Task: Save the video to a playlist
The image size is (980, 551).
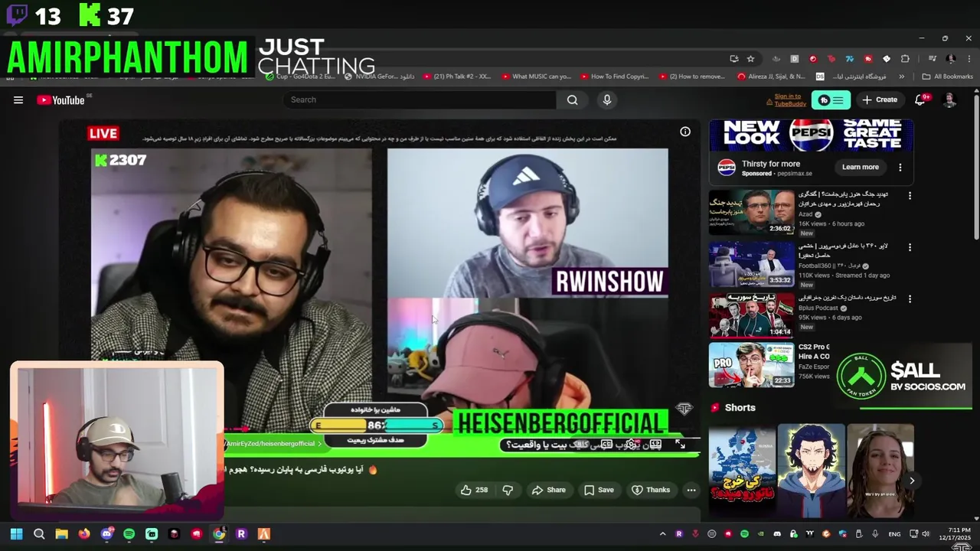Action: click(599, 490)
